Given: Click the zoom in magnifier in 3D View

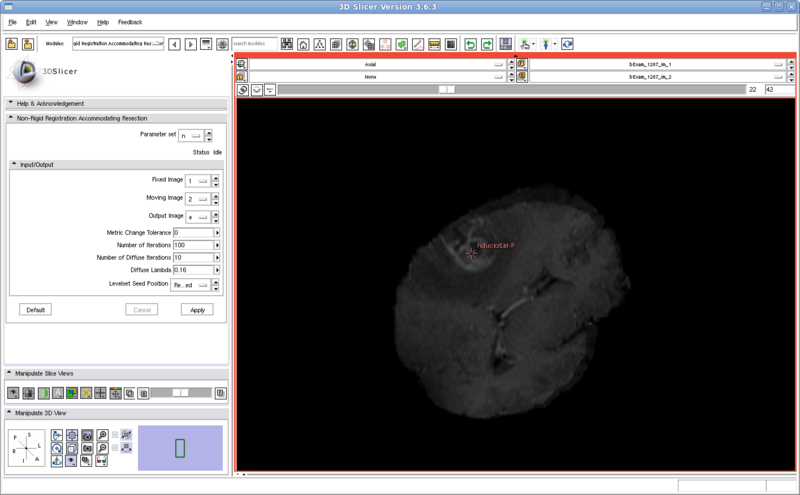Looking at the screenshot, I should pos(102,436).
